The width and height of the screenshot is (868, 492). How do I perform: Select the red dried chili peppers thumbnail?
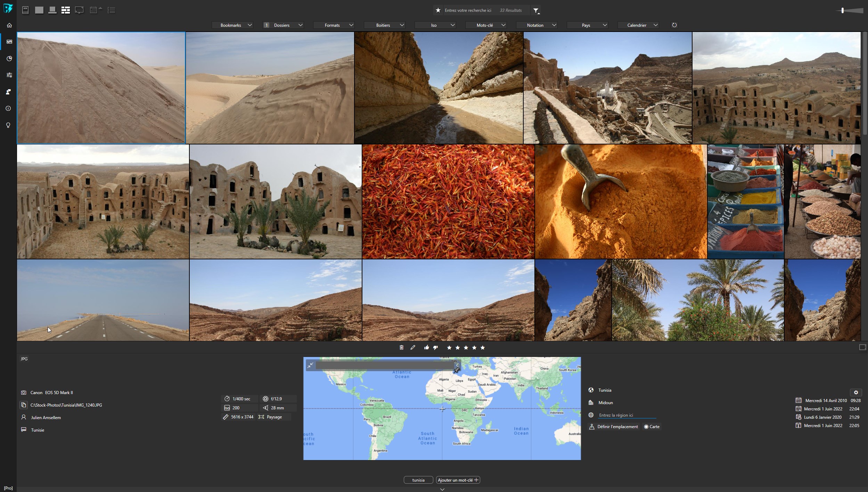(x=448, y=201)
